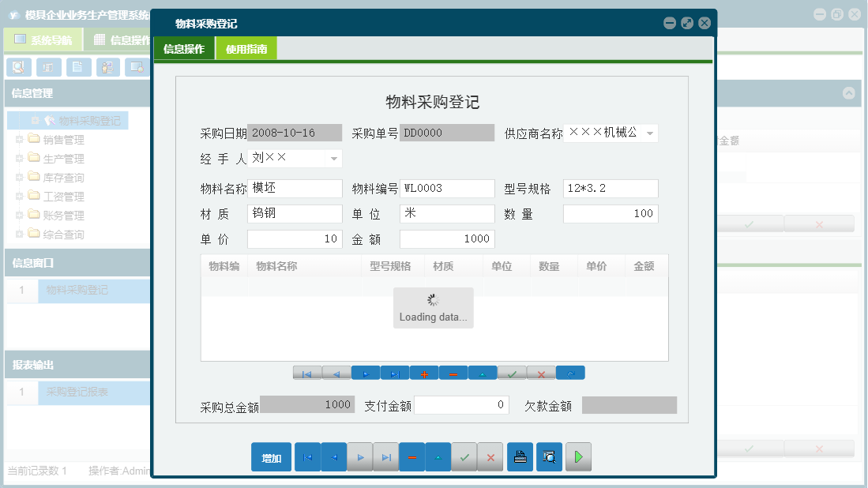Viewport: 868px width, 488px height.
Task: Select the document search icon in the left toolbar
Action: click(18, 67)
